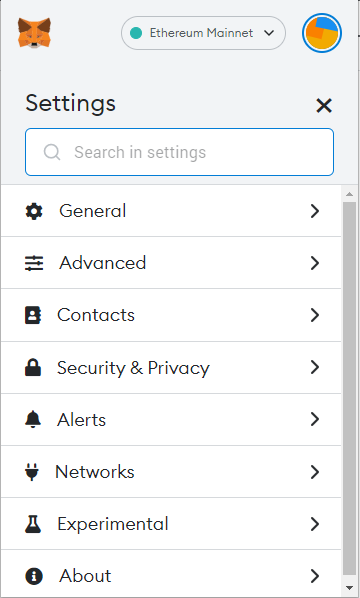
Task: Expand General settings via its chevron
Action: (x=315, y=211)
